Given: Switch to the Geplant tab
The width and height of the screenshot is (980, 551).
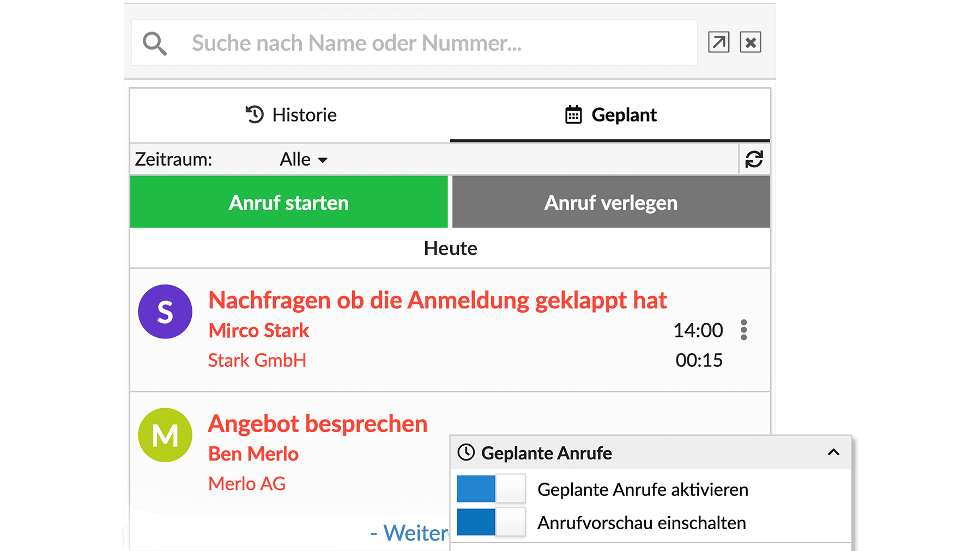Looking at the screenshot, I should tap(610, 115).
